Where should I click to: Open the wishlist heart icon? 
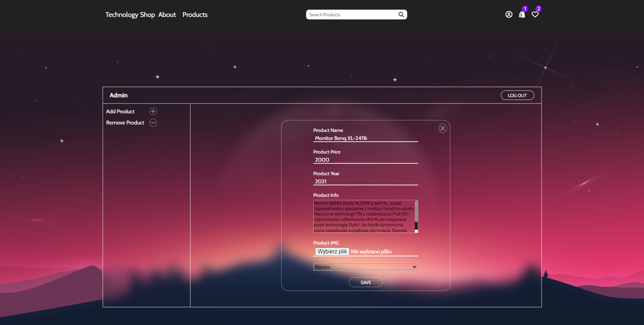point(535,15)
